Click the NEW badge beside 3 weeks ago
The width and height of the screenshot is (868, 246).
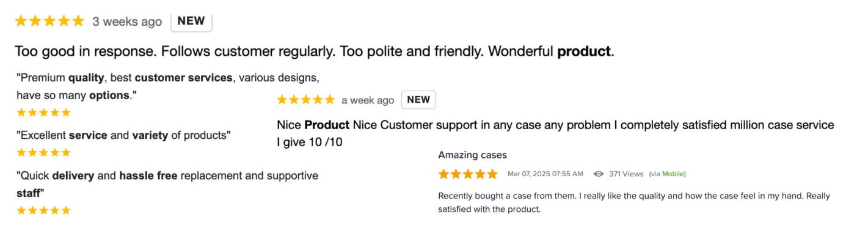click(191, 21)
